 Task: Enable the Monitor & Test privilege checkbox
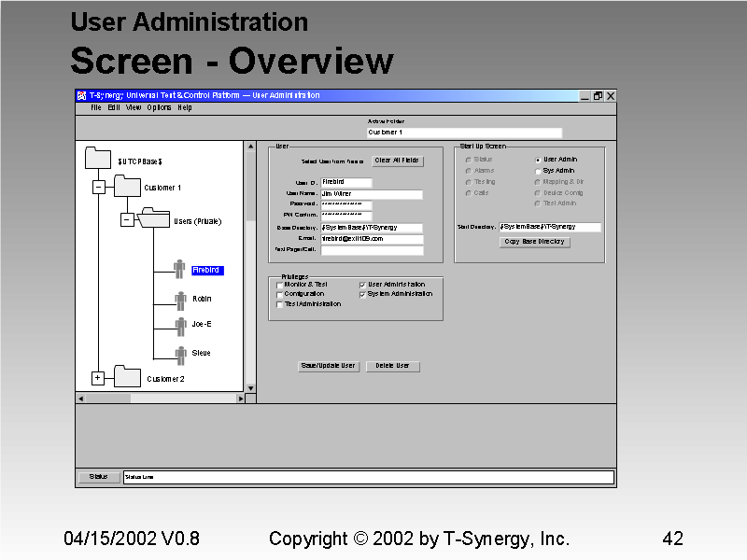coord(279,285)
